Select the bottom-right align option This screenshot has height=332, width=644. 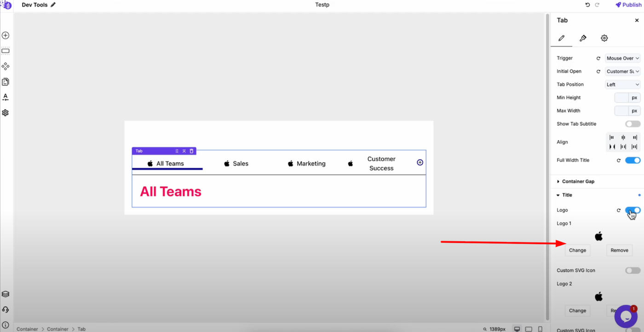tap(635, 147)
